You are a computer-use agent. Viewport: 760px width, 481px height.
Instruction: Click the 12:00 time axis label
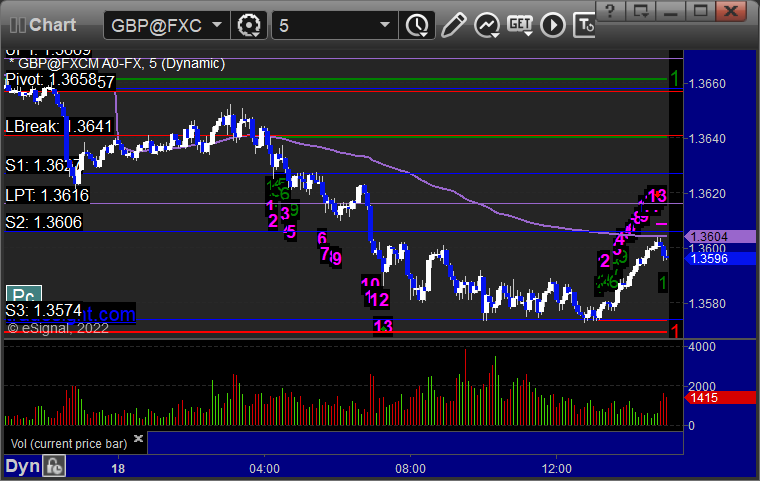[556, 469]
